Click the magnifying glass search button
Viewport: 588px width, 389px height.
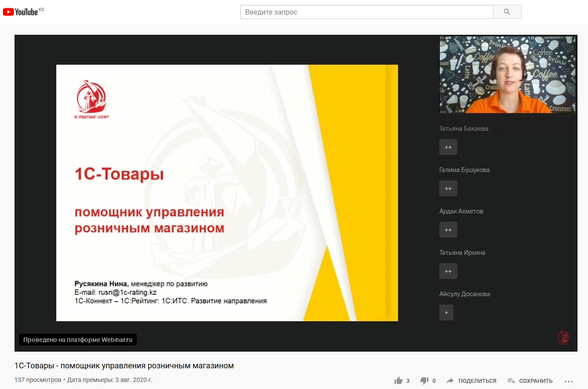pos(507,12)
